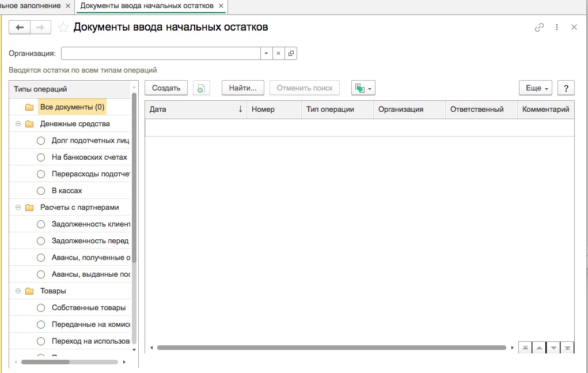The width and height of the screenshot is (588, 373).
Task: Clear the Организация field with the x
Action: [x=278, y=53]
